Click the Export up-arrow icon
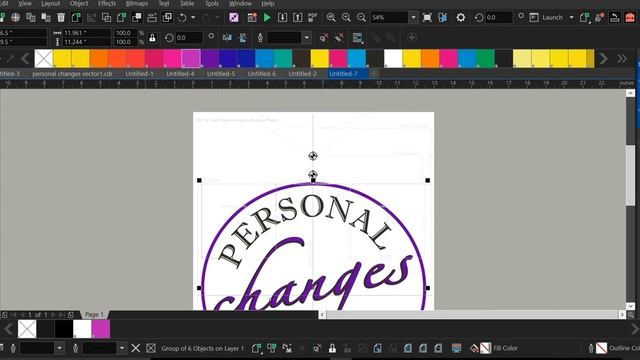 tap(298, 17)
